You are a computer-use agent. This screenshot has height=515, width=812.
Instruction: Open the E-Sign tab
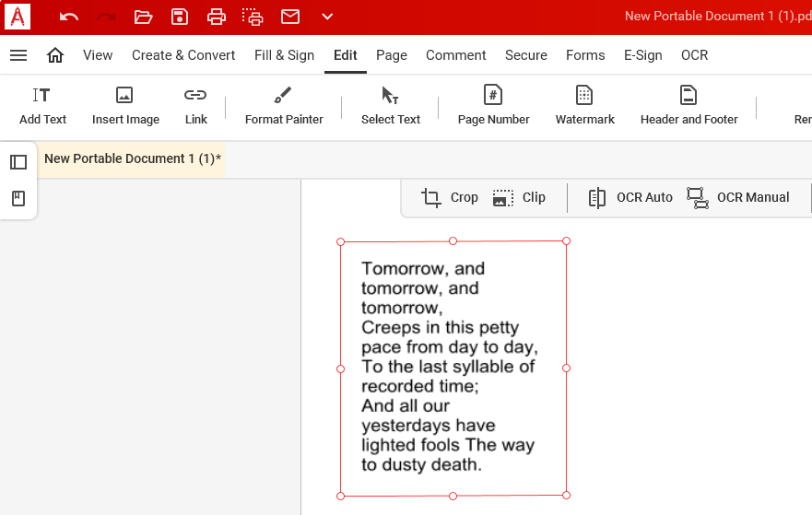642,55
